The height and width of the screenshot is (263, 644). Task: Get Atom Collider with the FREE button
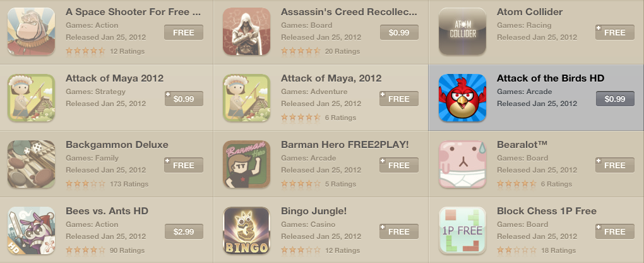tap(615, 32)
